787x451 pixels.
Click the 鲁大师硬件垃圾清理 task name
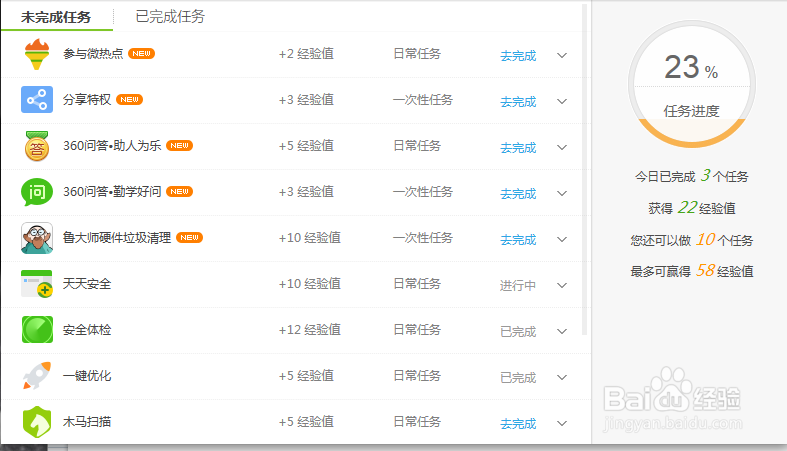117,237
